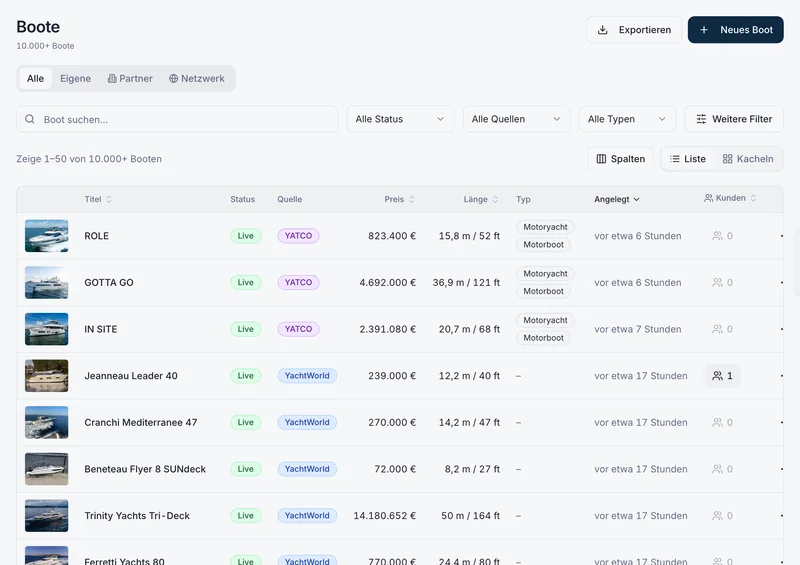Sort by Preis column arrows
The width and height of the screenshot is (800, 565).
click(411, 199)
